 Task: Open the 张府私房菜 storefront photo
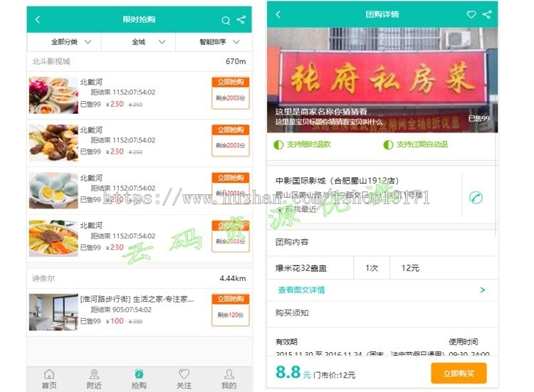tap(382, 80)
